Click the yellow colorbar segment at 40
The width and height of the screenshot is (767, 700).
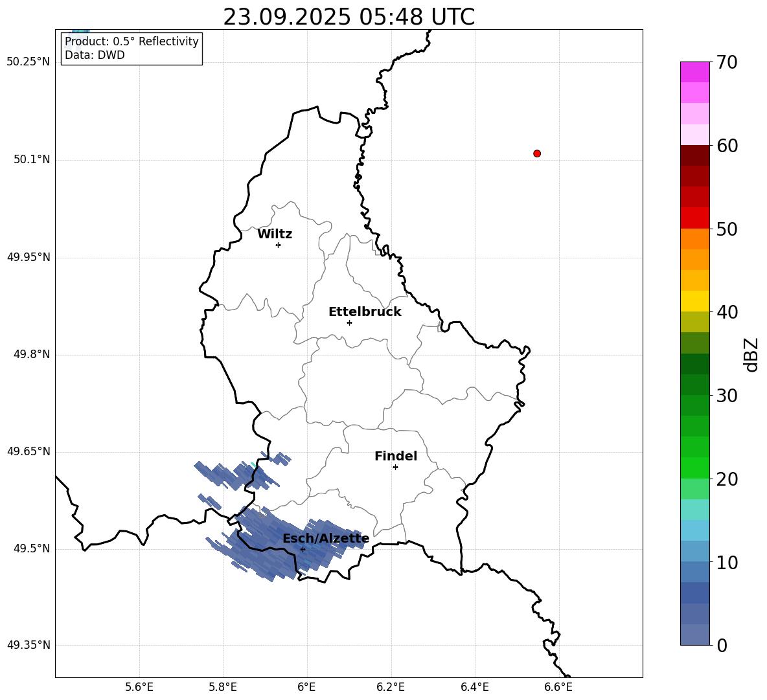click(695, 301)
